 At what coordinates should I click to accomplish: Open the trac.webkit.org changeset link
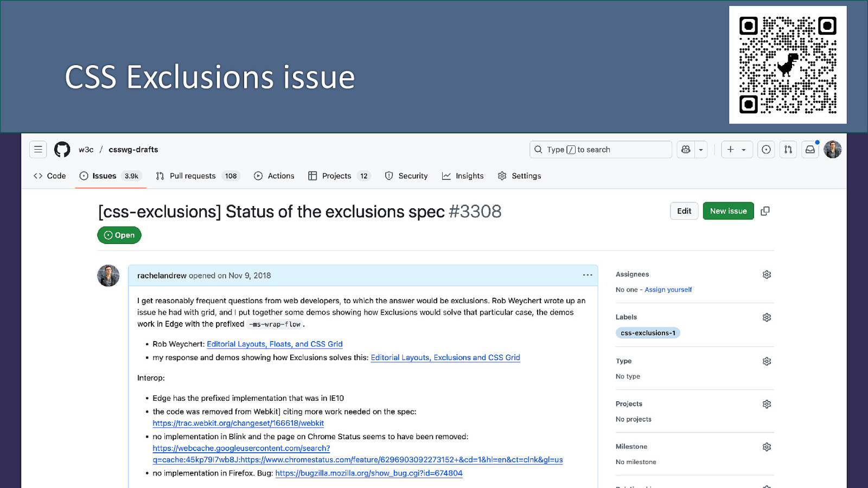(x=238, y=423)
